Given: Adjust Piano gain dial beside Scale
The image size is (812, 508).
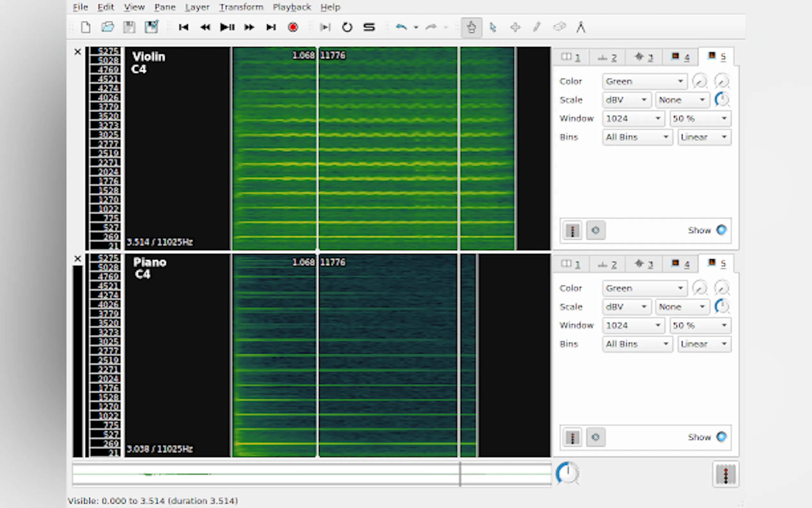Looking at the screenshot, I should point(722,306).
